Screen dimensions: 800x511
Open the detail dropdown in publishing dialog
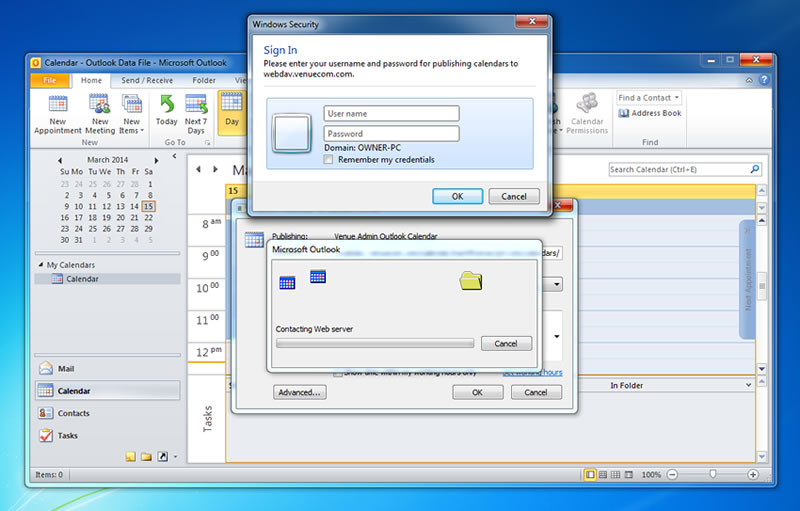[x=557, y=336]
